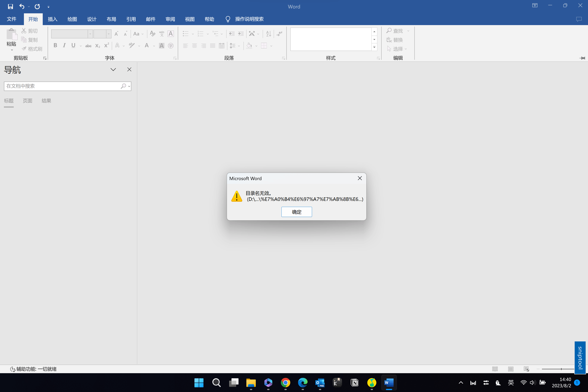
Task: Toggle Italic formatting button
Action: 64,45
